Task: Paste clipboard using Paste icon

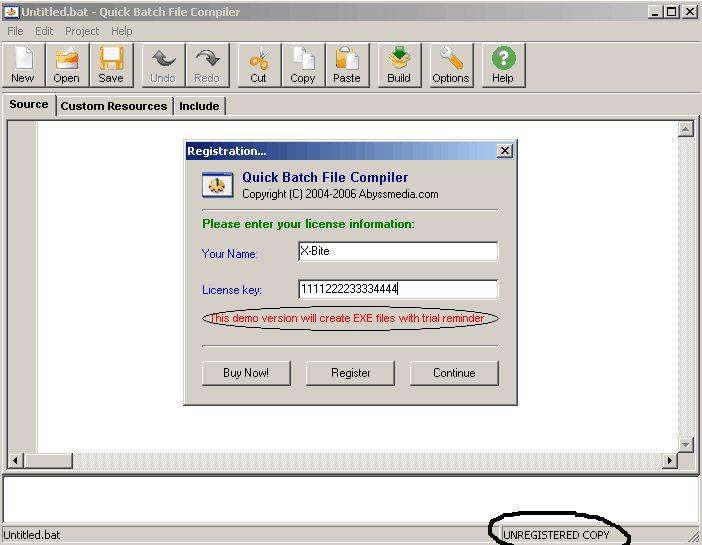Action: pos(347,65)
